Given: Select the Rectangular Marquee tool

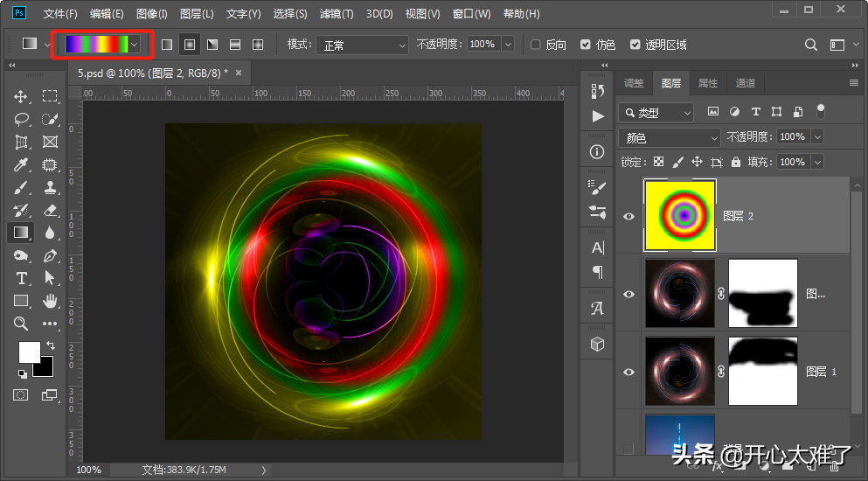Looking at the screenshot, I should (x=50, y=96).
